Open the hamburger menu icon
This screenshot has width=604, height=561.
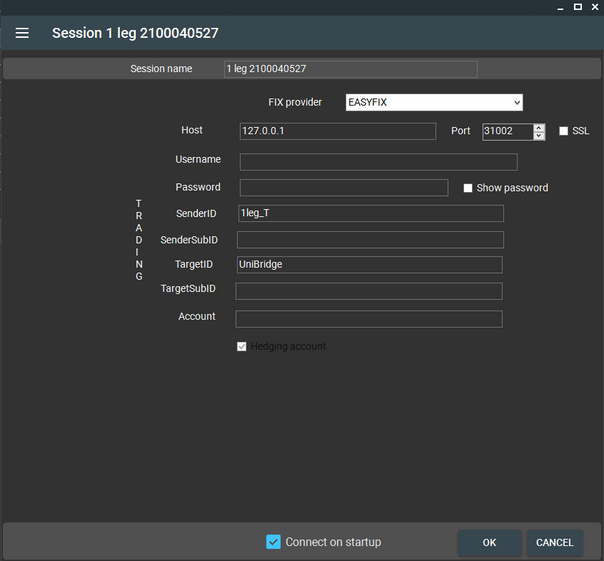[x=22, y=33]
